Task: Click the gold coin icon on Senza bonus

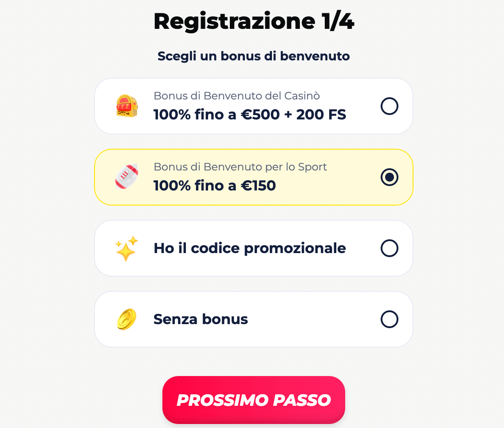Action: 127,319
